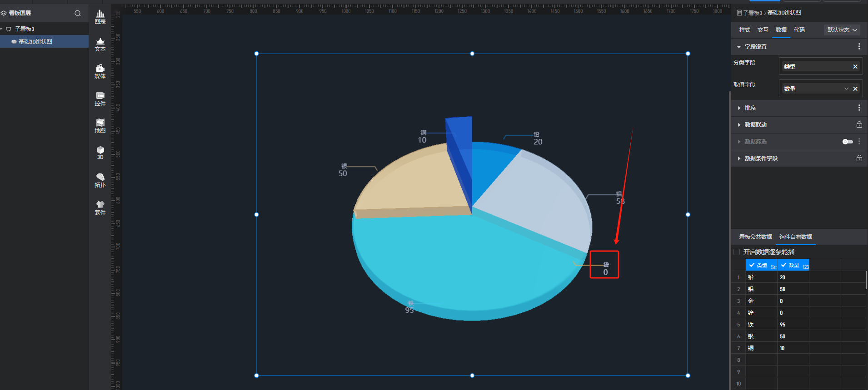The width and height of the screenshot is (868, 390).
Task: Select the cell with value 58
Action: pyautogui.click(x=793, y=289)
